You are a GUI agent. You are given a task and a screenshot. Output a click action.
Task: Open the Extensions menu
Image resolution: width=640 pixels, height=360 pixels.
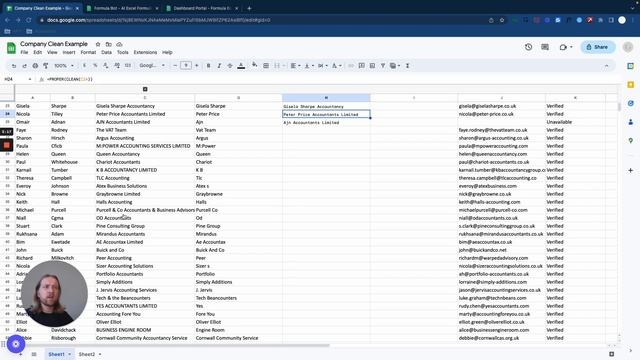pyautogui.click(x=145, y=52)
